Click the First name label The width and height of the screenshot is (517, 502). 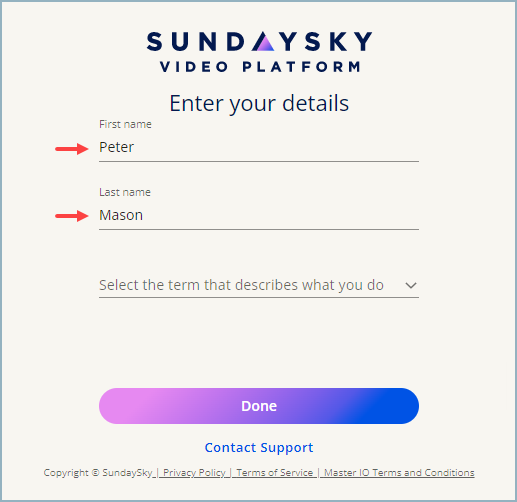(x=125, y=124)
